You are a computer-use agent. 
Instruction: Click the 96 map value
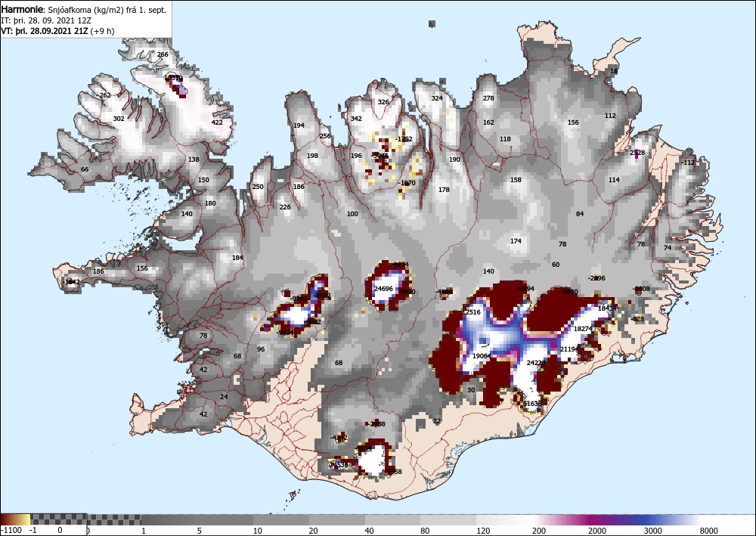[261, 349]
